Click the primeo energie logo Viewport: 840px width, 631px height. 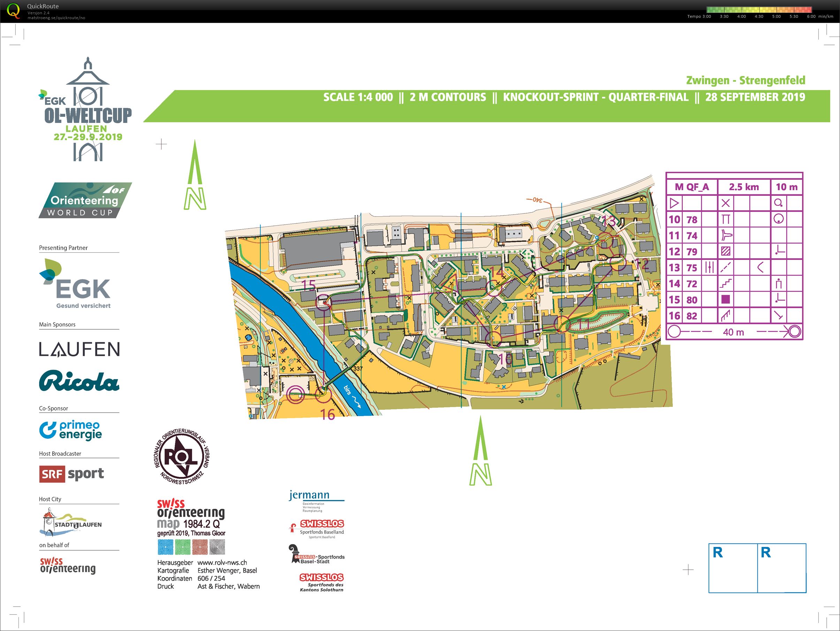coord(71,430)
